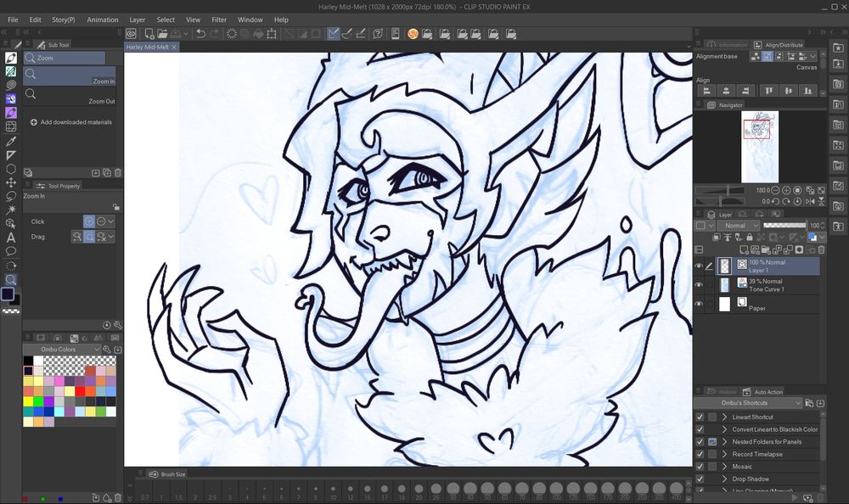Align left edges in Align panel

706,91
